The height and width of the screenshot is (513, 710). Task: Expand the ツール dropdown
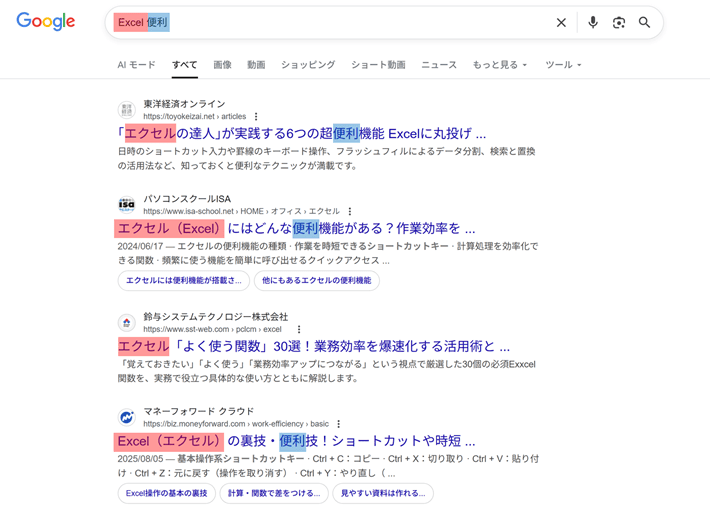click(563, 65)
